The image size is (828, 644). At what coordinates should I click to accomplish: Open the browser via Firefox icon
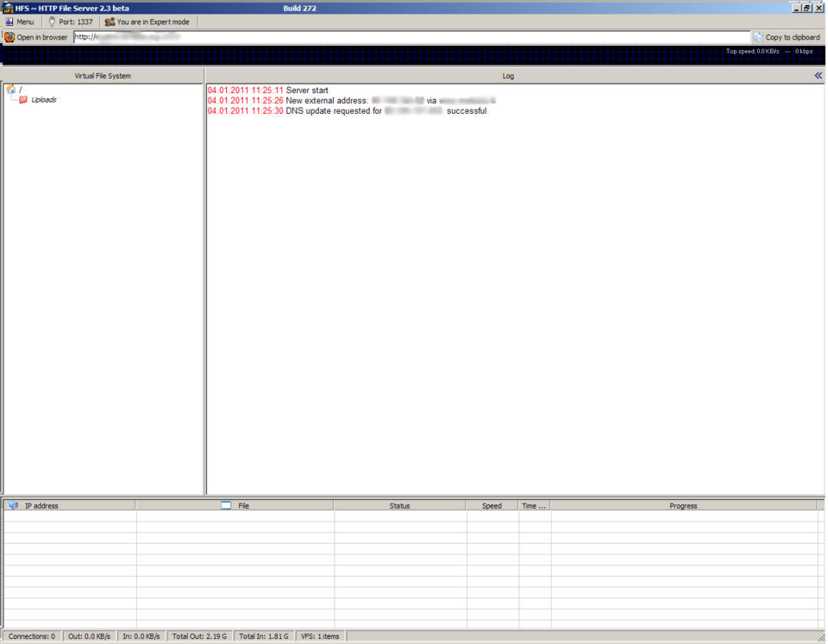click(9, 37)
